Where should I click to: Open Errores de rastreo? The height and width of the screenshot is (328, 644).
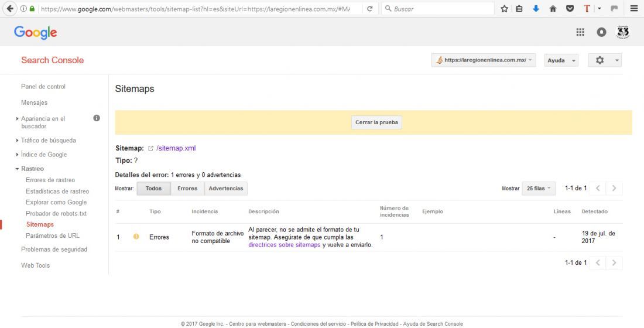[50, 180]
